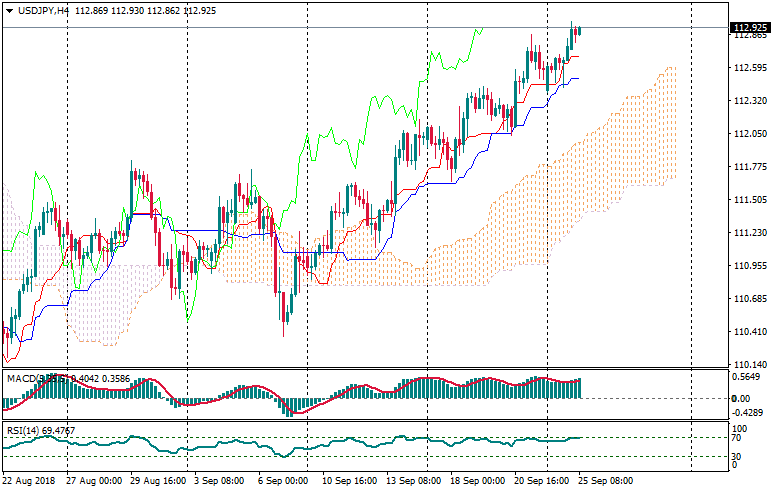The height and width of the screenshot is (492, 771).
Task: Click the RSI 70 level scale value
Action: (x=738, y=438)
